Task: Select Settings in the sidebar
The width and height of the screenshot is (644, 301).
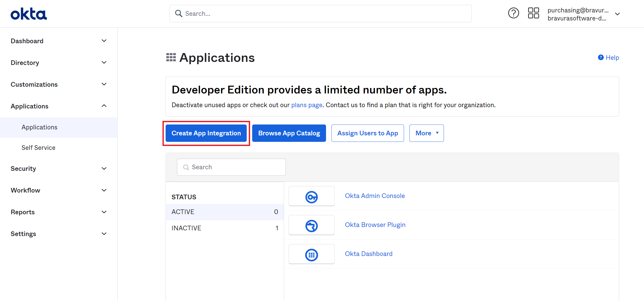Action: 23,234
